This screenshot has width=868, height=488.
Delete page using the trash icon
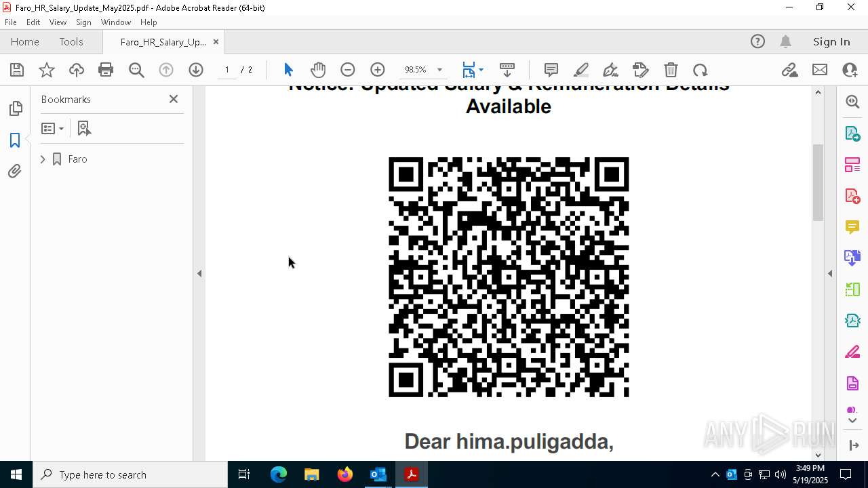coord(671,70)
